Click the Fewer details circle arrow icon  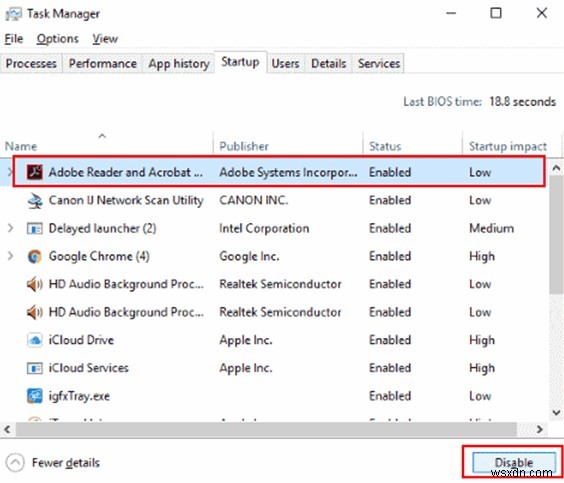[x=15, y=463]
